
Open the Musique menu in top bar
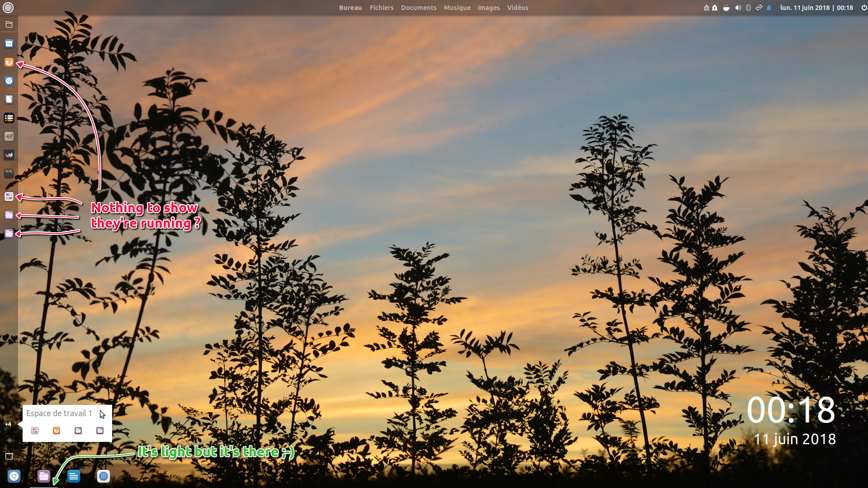457,8
